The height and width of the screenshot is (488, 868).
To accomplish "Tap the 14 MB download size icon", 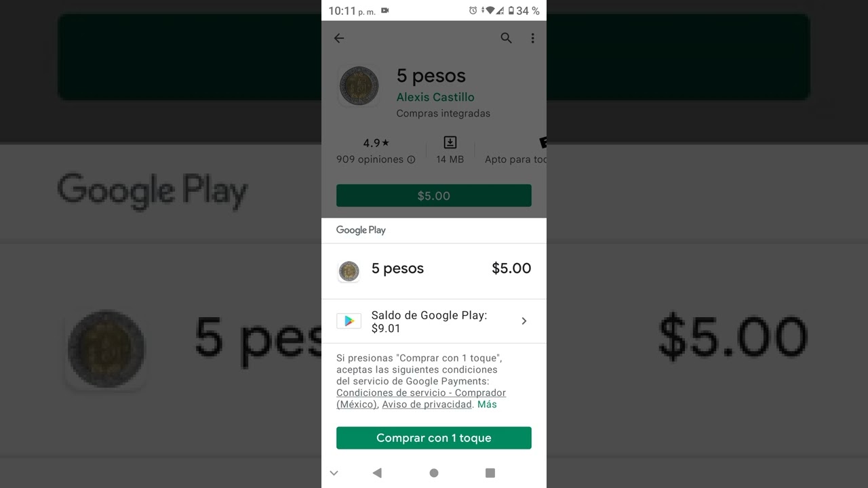I will [x=450, y=142].
